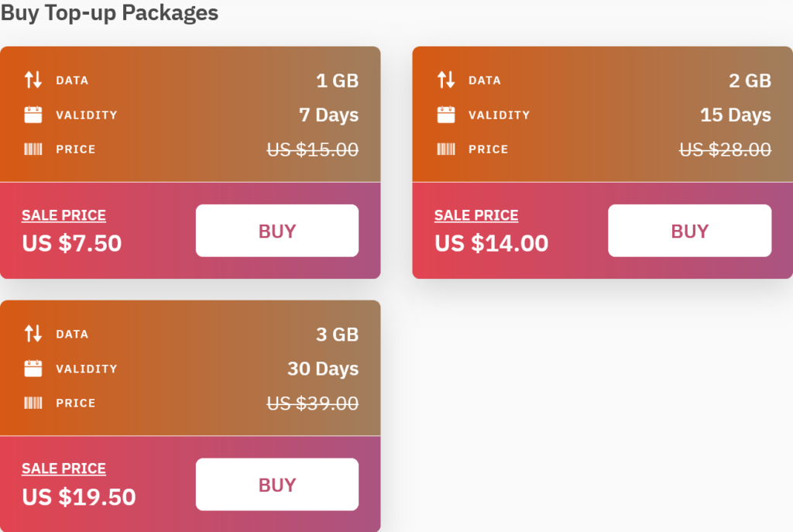Click BUY on the 1 GB package
793x532 pixels.
tap(276, 230)
